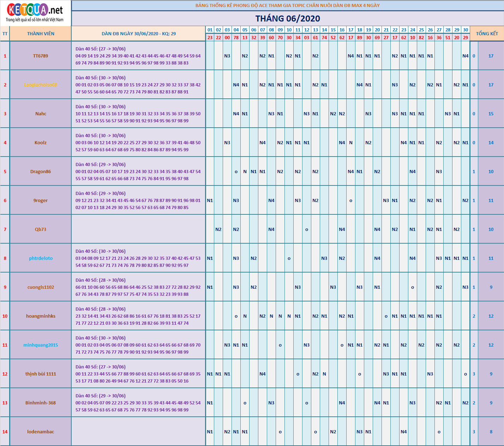Click the THÁNG 06/2020 title

tap(288, 19)
